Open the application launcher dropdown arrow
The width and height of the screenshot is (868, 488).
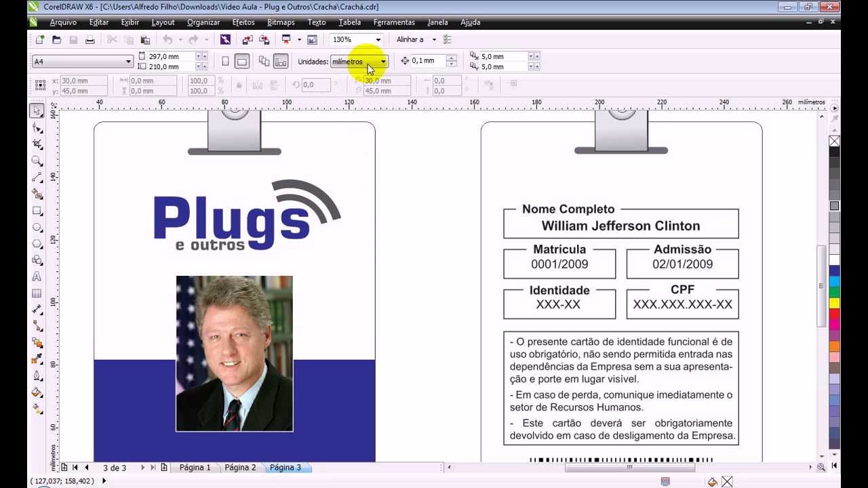[299, 40]
